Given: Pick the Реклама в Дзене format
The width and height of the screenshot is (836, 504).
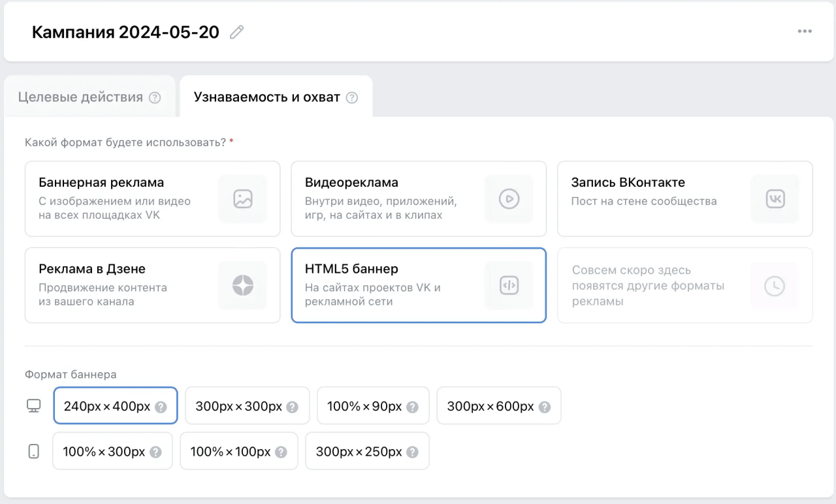Looking at the screenshot, I should (x=152, y=285).
